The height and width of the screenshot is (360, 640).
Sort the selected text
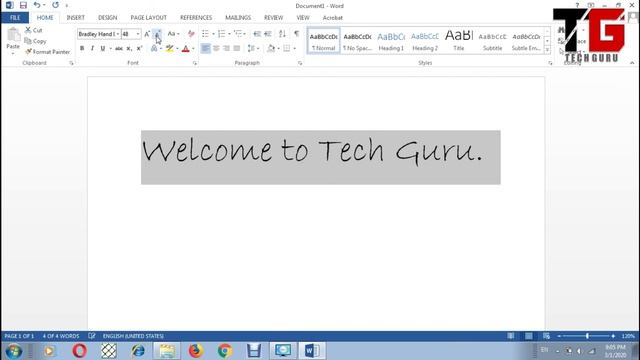click(282, 34)
